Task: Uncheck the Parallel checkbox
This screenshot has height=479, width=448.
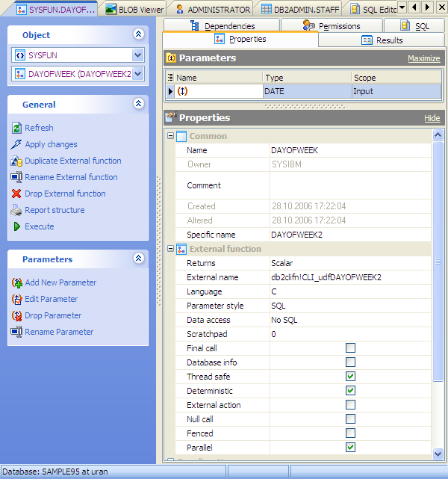Action: pyautogui.click(x=350, y=448)
